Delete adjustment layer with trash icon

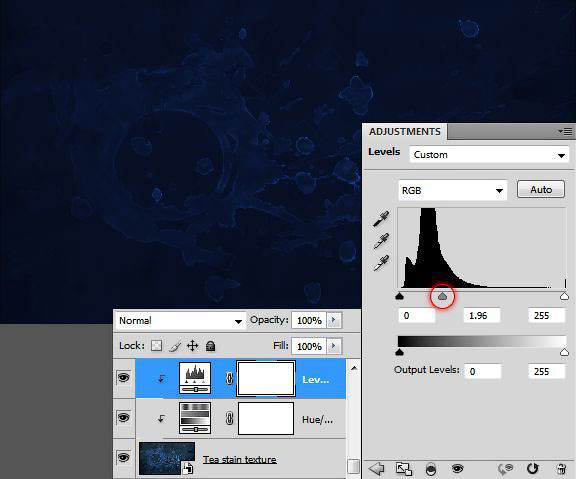(x=561, y=469)
